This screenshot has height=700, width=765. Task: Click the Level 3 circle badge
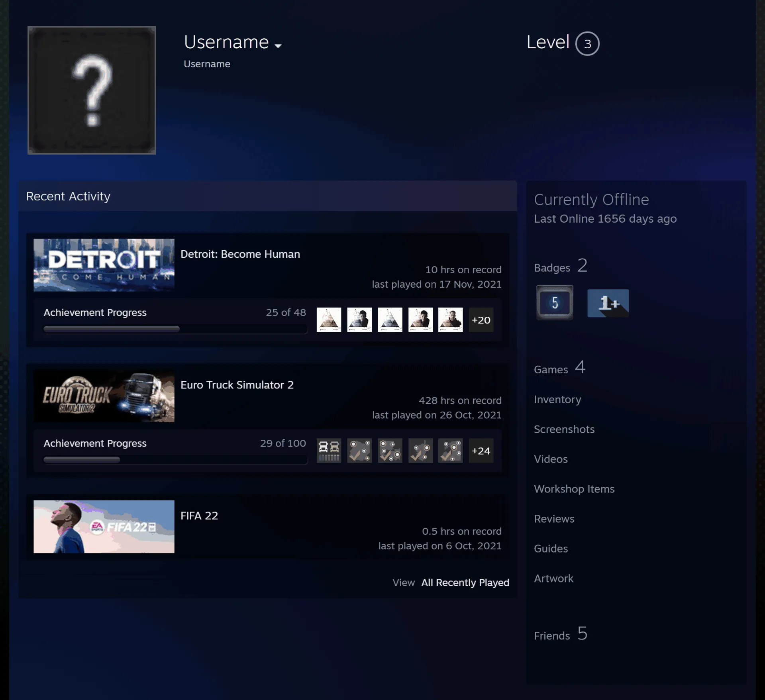coord(587,43)
